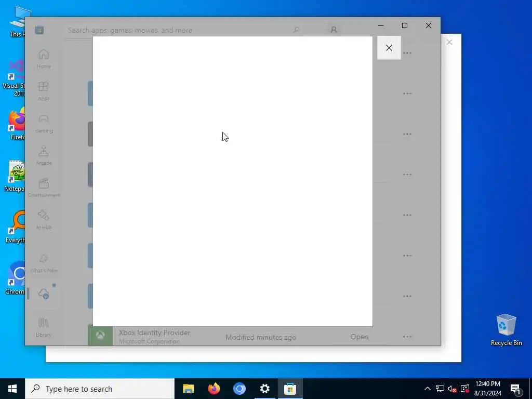Click the muted volume tray icon
532x399 pixels.
click(452, 389)
